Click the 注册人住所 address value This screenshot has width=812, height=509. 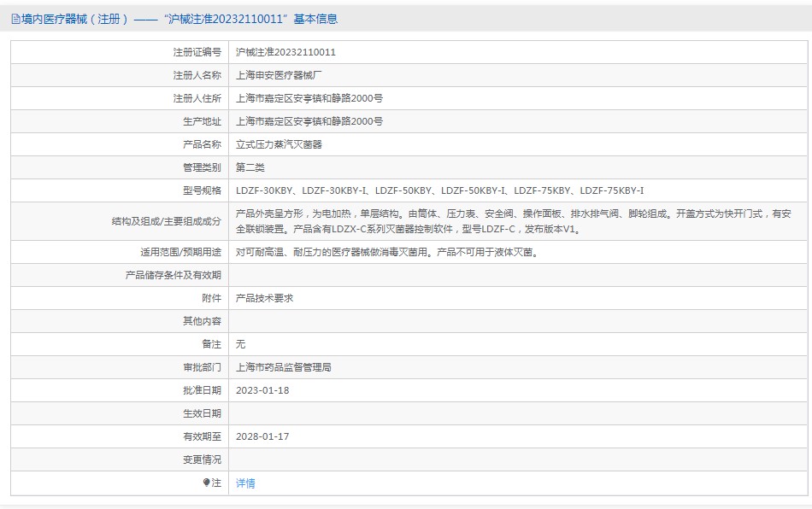click(x=309, y=98)
